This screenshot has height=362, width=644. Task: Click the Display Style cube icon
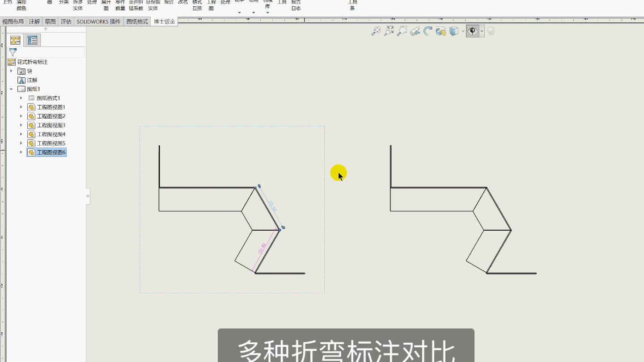(454, 31)
